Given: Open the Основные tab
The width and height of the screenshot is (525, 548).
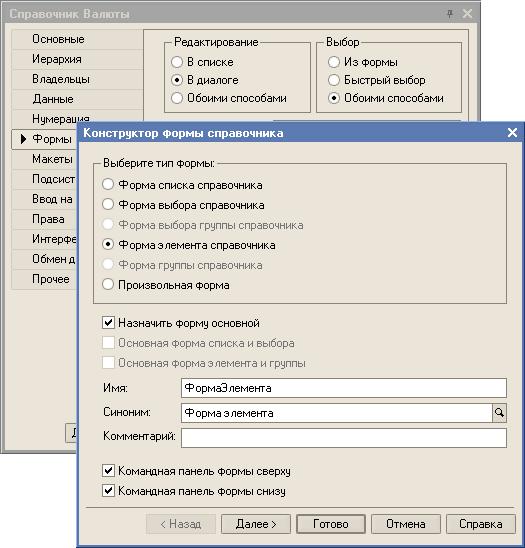Looking at the screenshot, I should point(77,39).
